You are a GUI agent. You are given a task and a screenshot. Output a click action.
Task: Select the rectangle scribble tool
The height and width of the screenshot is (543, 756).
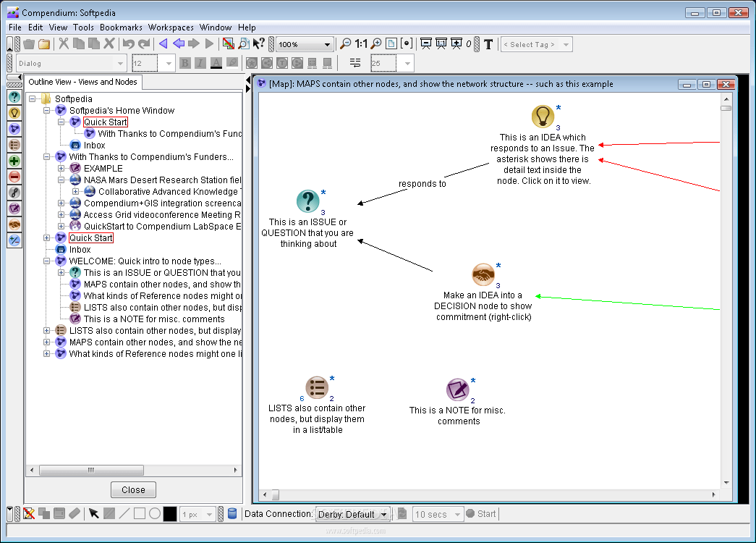pos(140,513)
